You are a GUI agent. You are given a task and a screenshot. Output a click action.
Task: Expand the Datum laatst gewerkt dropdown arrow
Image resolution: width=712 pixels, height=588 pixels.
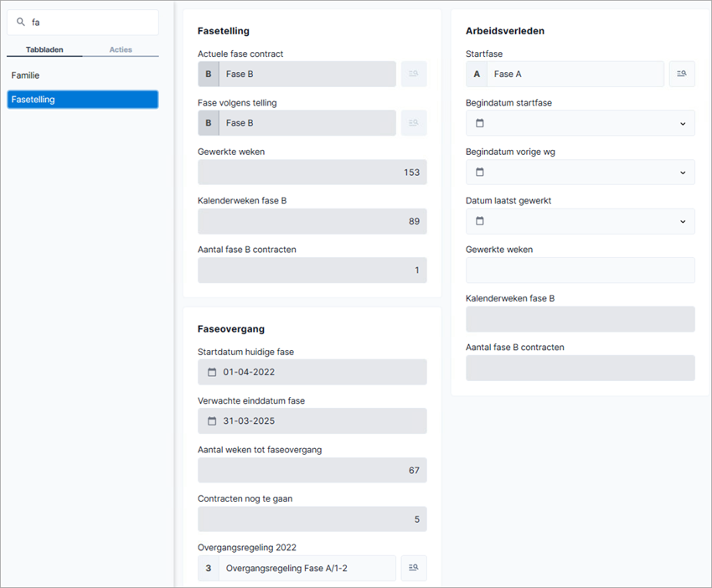683,222
